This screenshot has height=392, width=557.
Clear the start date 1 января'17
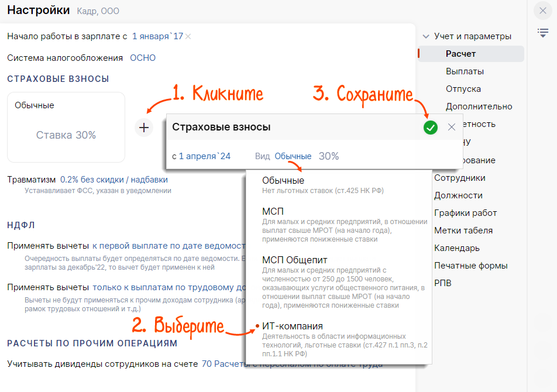(x=188, y=36)
